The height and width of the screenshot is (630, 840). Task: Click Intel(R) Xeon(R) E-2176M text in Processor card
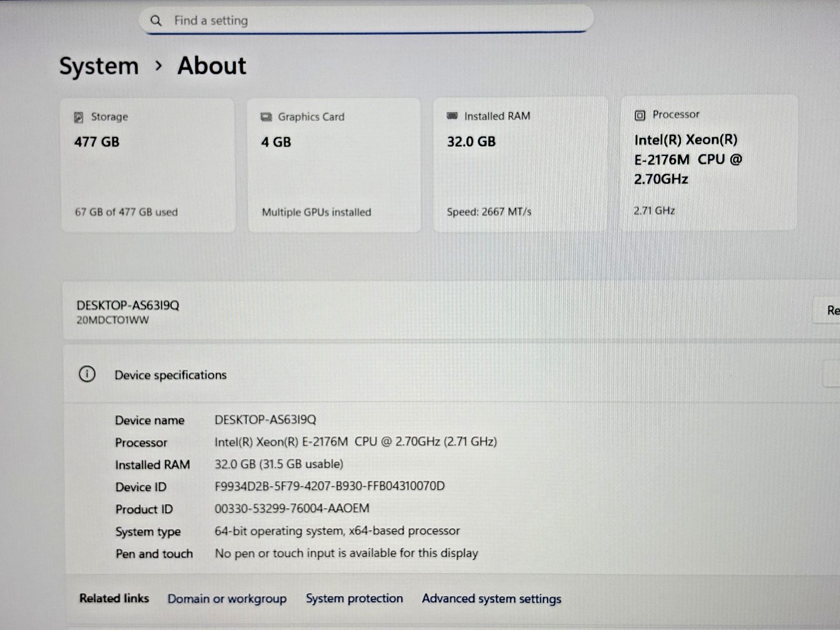click(x=688, y=160)
